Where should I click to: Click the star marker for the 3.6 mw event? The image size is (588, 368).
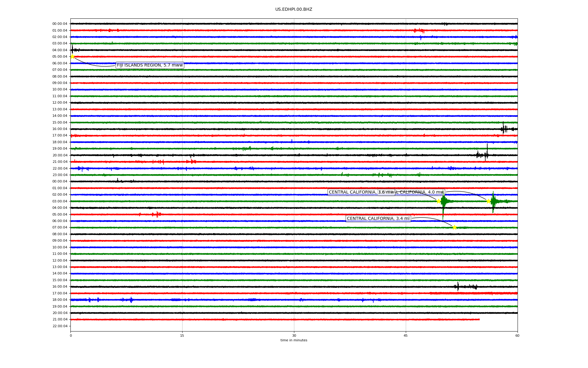[439, 201]
